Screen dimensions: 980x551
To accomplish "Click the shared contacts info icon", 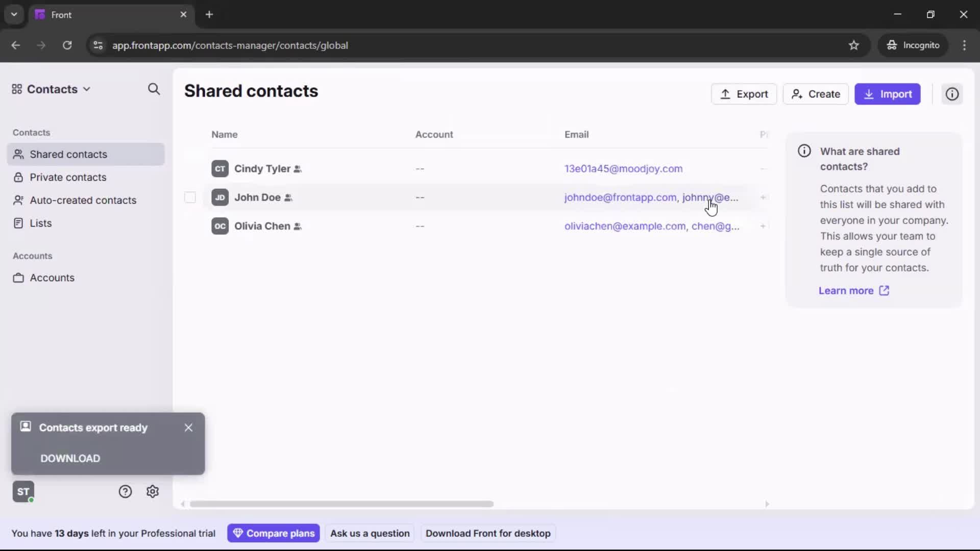I will tap(952, 94).
